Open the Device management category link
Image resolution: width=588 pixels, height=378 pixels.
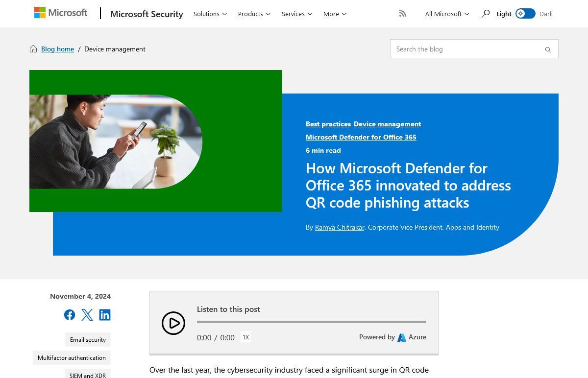(387, 124)
